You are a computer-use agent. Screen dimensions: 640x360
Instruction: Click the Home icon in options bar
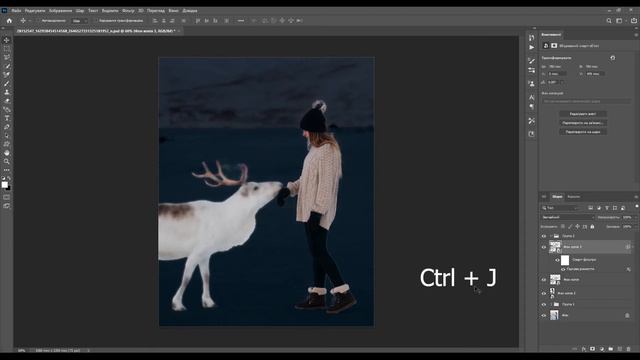coord(9,20)
